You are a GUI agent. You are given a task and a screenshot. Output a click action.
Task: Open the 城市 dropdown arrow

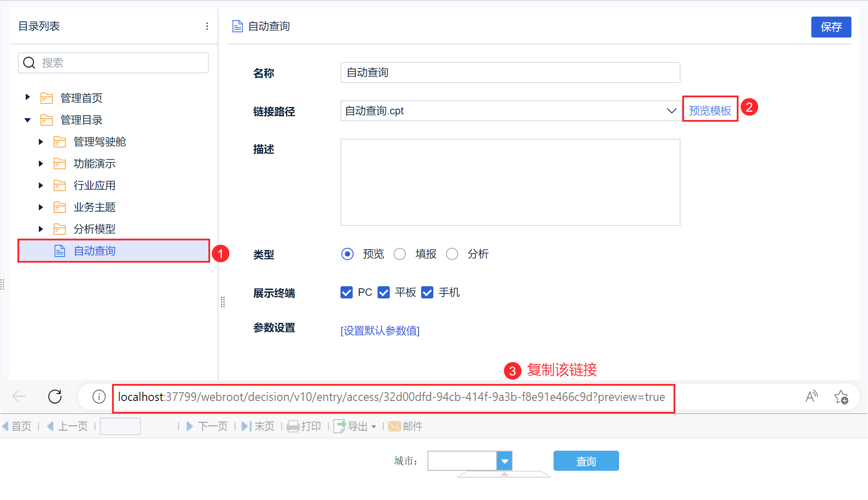pyautogui.click(x=504, y=461)
